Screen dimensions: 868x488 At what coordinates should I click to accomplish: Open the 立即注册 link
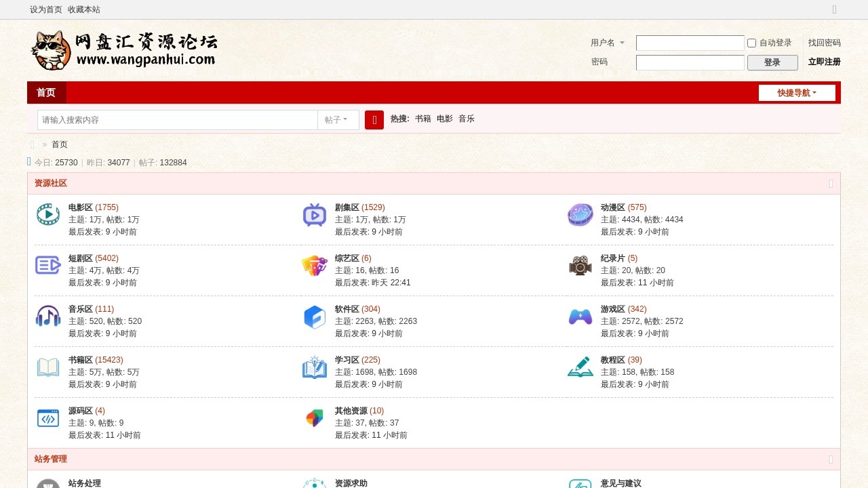(825, 62)
